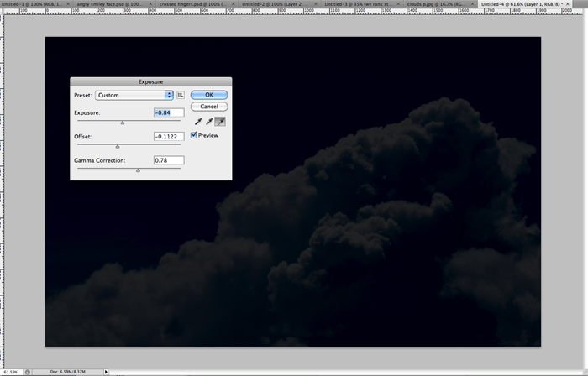The height and width of the screenshot is (376, 588).
Task: Close the crossed fingers.psd tab
Action: (234, 3)
